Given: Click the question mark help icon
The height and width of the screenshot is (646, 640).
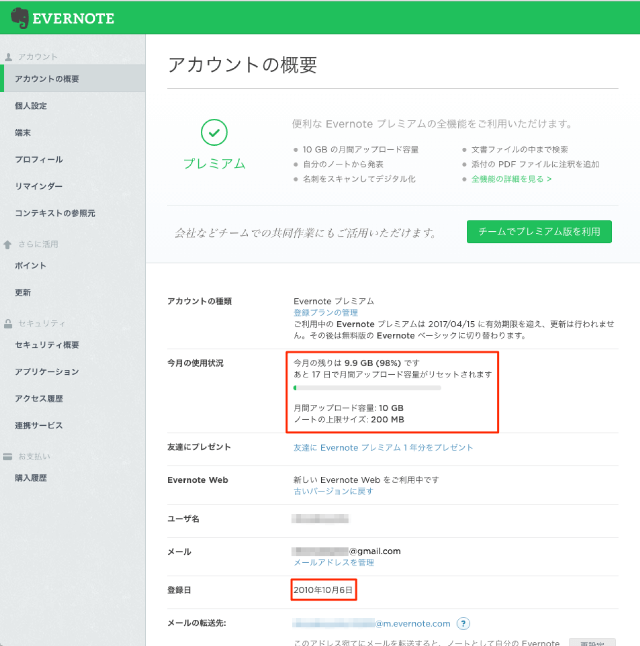Looking at the screenshot, I should coord(463,623).
